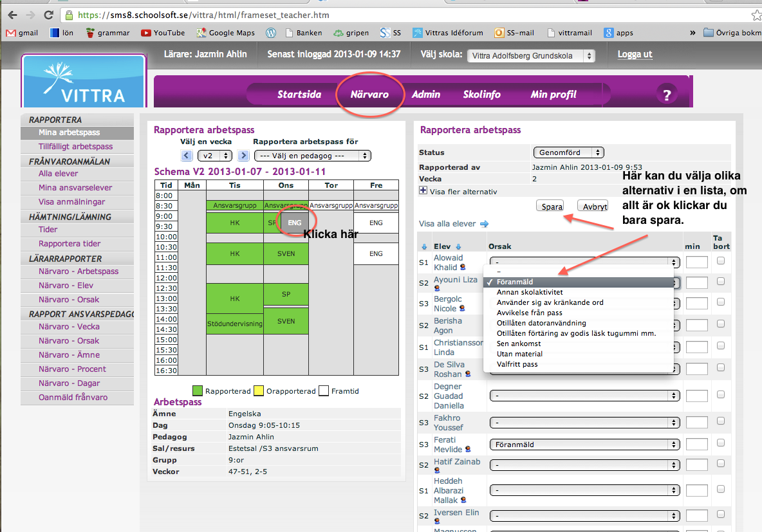Open Orsak dropdown for Degner Guadad Daniella
This screenshot has height=532, width=762.
[x=584, y=396]
